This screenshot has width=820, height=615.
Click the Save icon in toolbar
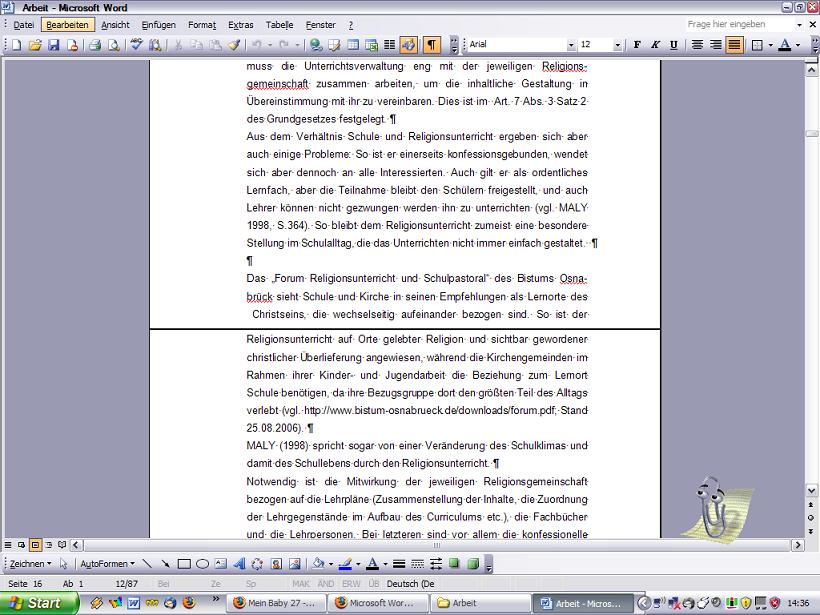coord(53,45)
